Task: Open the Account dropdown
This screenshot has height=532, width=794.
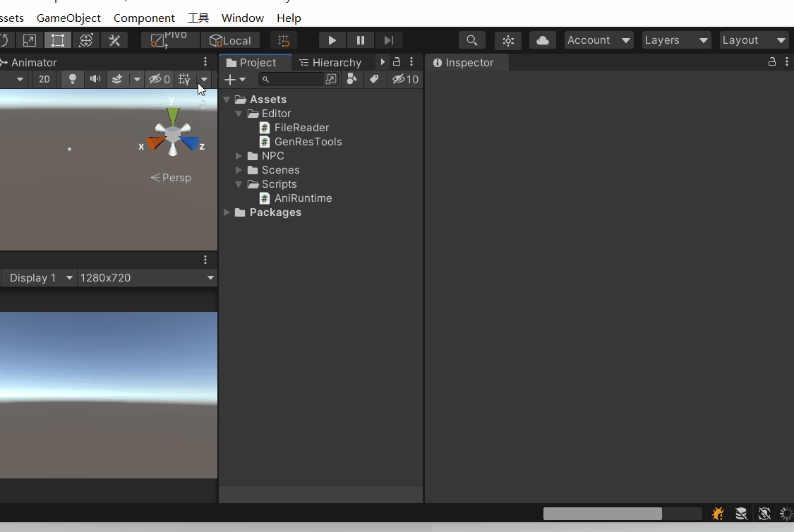Action: 598,40
